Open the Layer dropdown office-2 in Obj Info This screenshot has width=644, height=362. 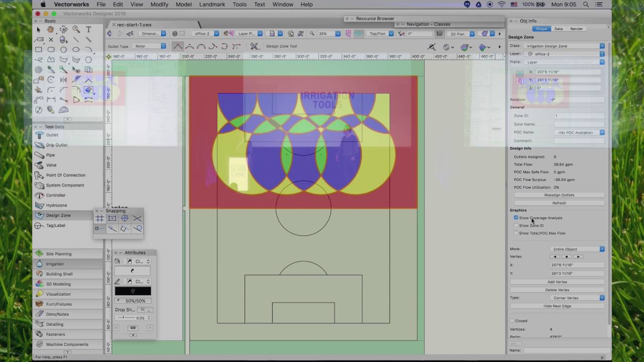point(564,54)
